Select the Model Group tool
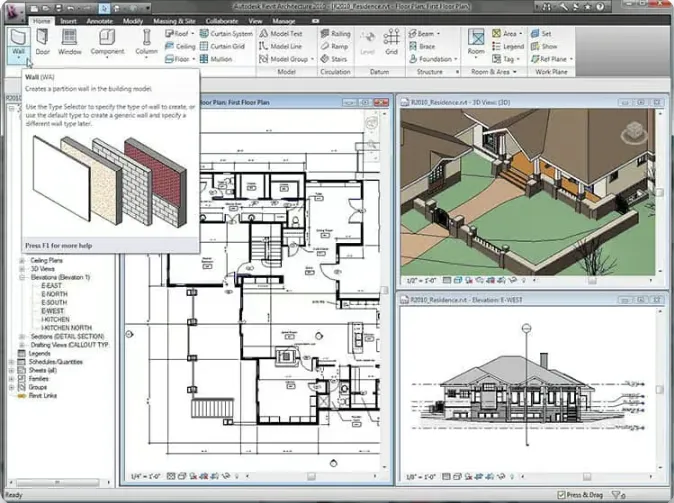 pyautogui.click(x=283, y=59)
